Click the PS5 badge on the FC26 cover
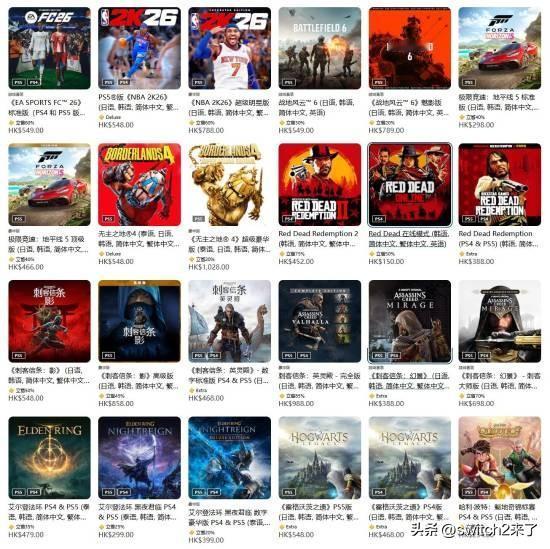 tap(19, 82)
